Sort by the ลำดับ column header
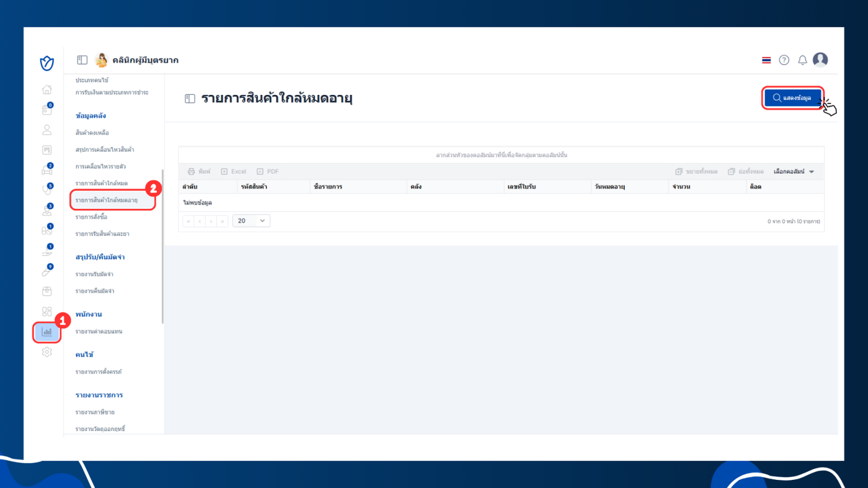868x488 pixels. pyautogui.click(x=208, y=187)
